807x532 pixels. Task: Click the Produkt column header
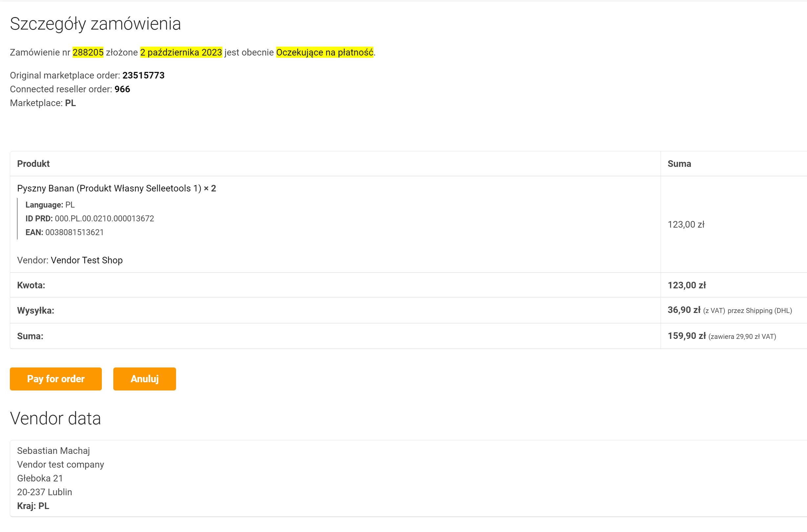[x=33, y=164]
